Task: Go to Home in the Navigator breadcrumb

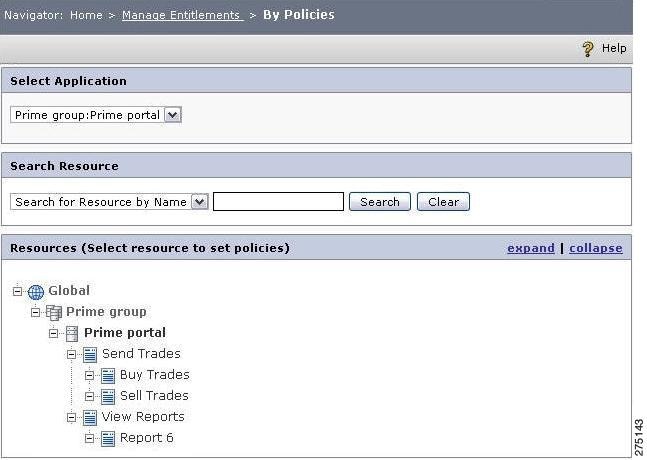Action: click(x=86, y=15)
